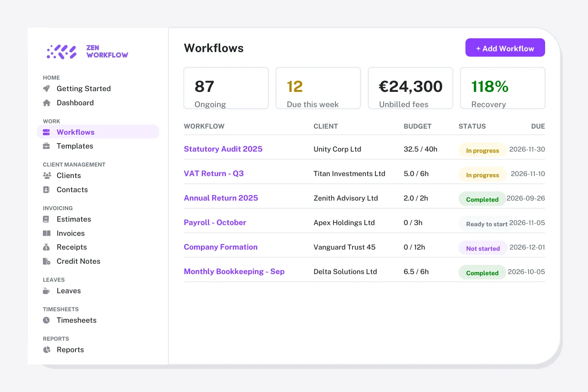Screen dimensions: 588x392
Task: Click the money bag icon beside Receipts
Action: (46, 247)
